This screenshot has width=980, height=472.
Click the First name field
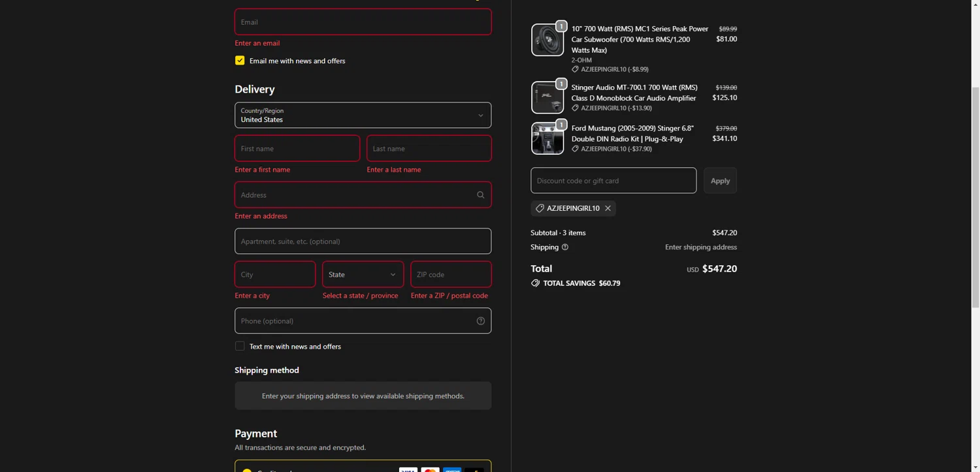click(297, 148)
